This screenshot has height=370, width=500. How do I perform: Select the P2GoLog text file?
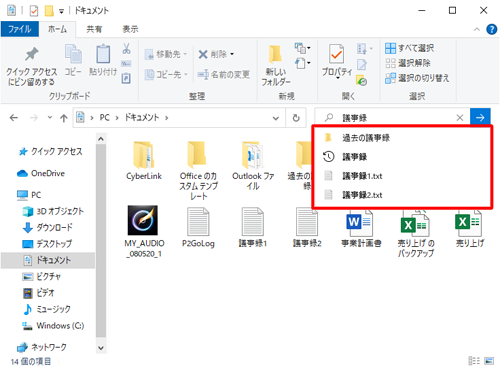[x=198, y=228]
